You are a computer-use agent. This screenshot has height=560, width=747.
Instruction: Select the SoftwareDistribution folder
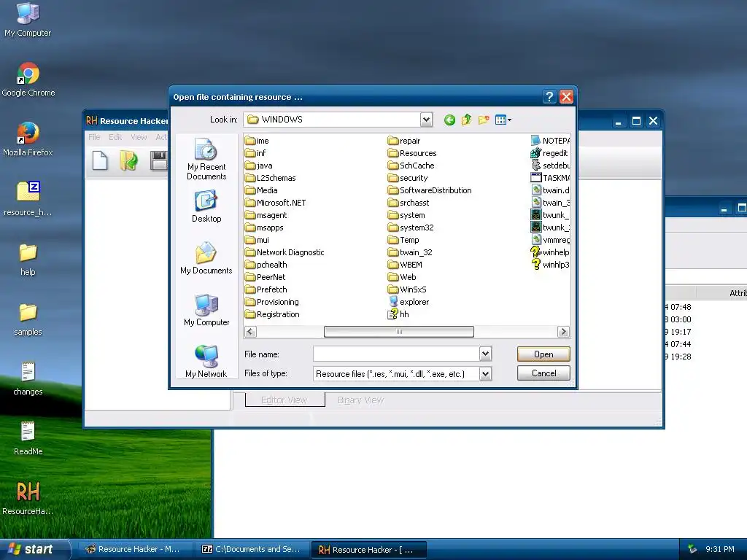[430, 190]
